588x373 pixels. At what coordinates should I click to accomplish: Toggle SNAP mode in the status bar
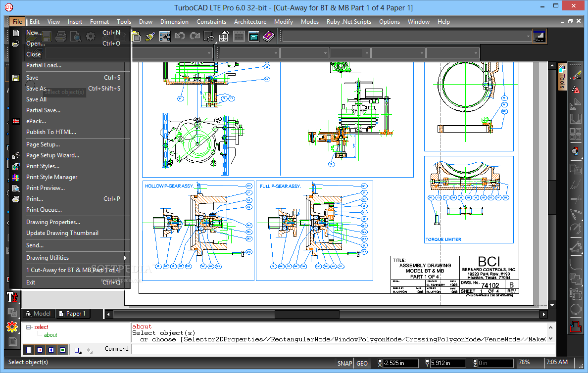click(x=344, y=363)
